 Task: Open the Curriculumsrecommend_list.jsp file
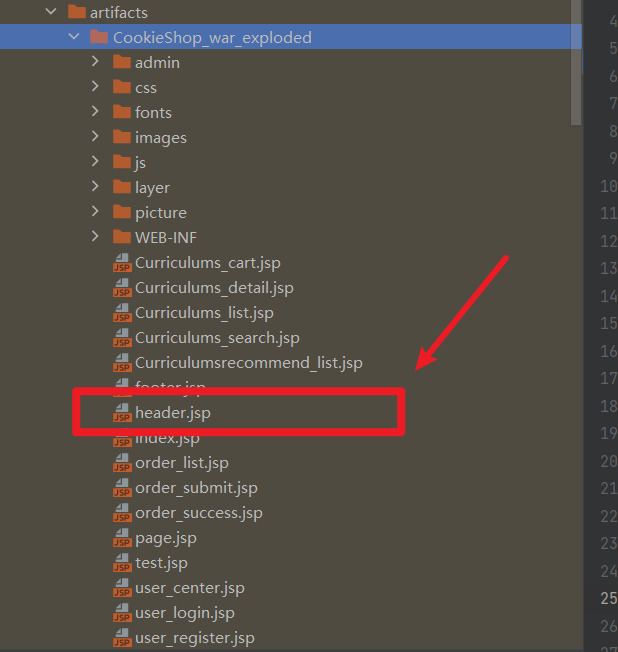249,363
